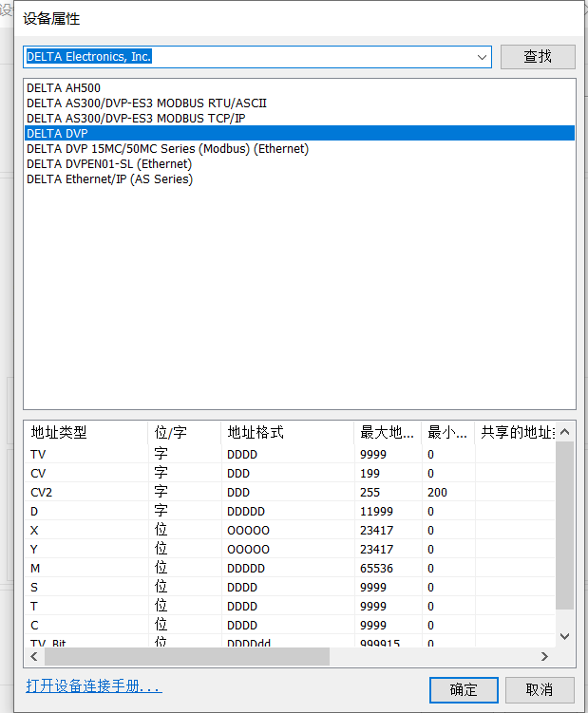Image resolution: width=588 pixels, height=713 pixels.
Task: Select DELTA Ethernet/IP (AS Series)
Action: point(299,179)
